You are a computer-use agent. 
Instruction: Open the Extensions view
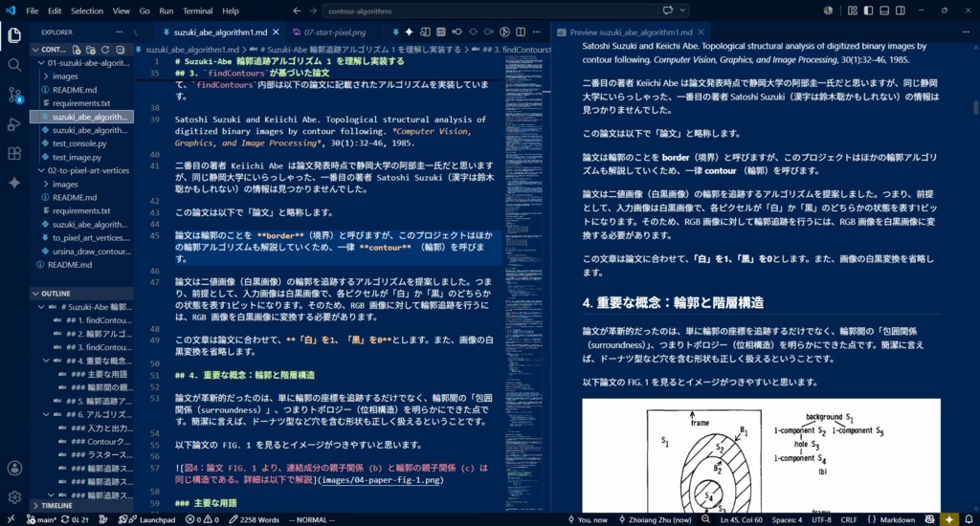tap(14, 154)
